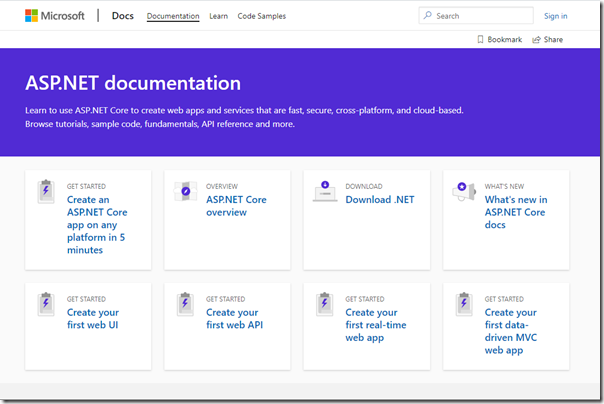Click the Bookmark button label
This screenshot has height=404, width=604.
(505, 39)
